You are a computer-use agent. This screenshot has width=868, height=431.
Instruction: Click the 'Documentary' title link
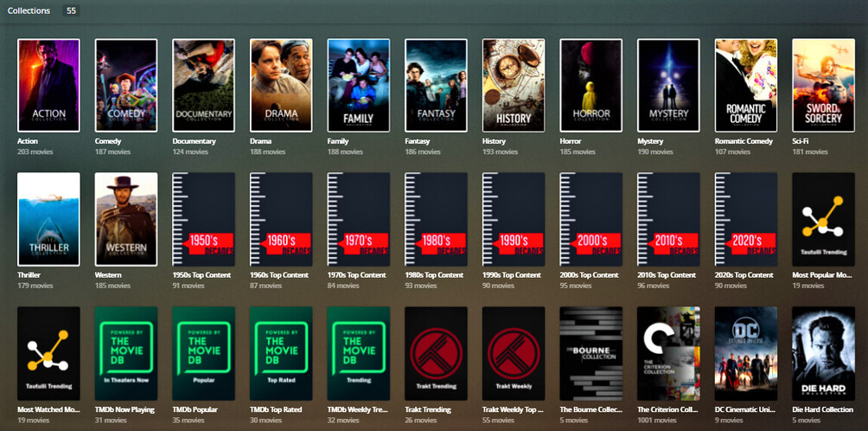194,141
